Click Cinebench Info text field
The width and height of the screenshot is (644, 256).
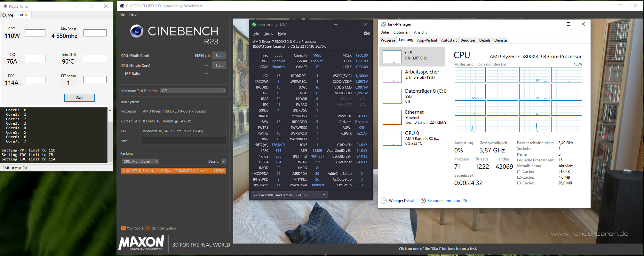click(184, 141)
